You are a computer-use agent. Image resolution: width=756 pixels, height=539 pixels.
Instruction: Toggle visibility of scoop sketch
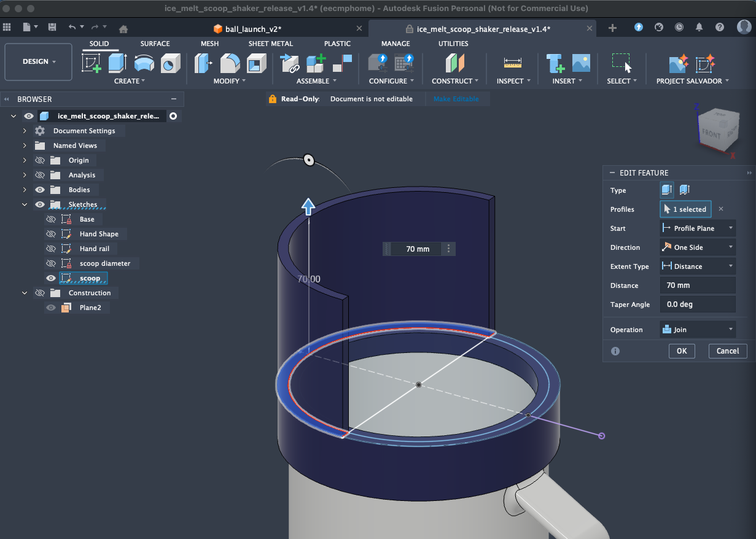click(52, 278)
